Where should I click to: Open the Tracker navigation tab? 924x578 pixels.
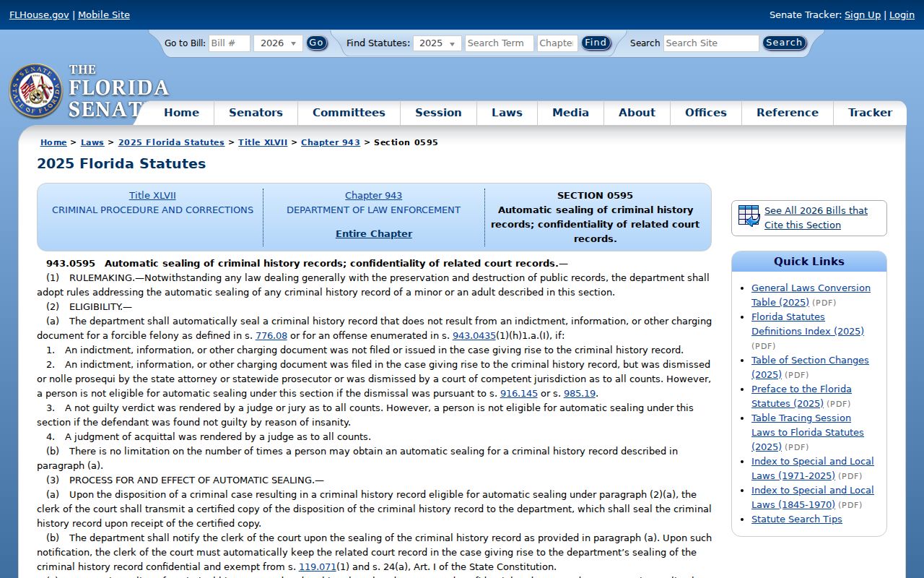click(x=870, y=113)
